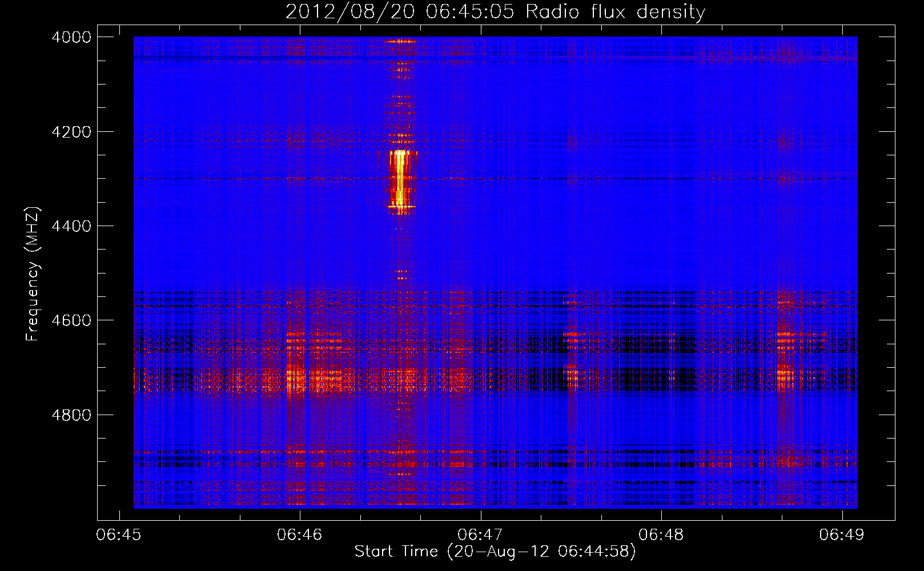This screenshot has width=924, height=571.
Task: Click the 'Frequency (MHZ)' vertical axis title
Action: coord(33,274)
